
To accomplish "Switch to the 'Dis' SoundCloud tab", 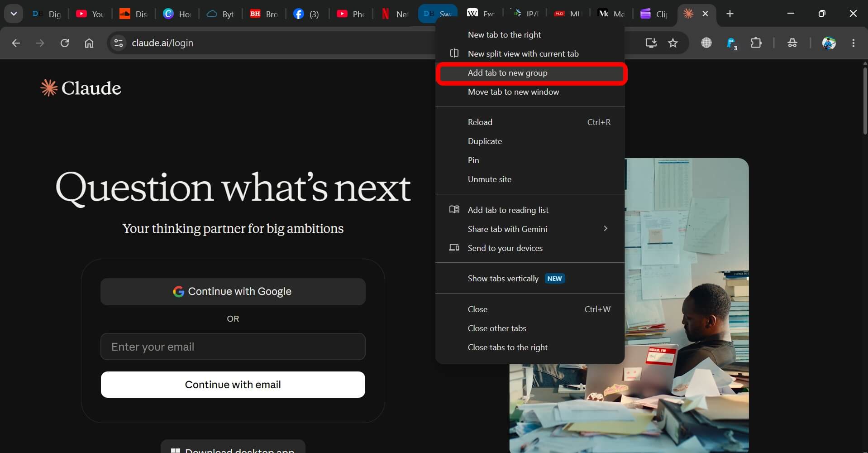I will 134,14.
